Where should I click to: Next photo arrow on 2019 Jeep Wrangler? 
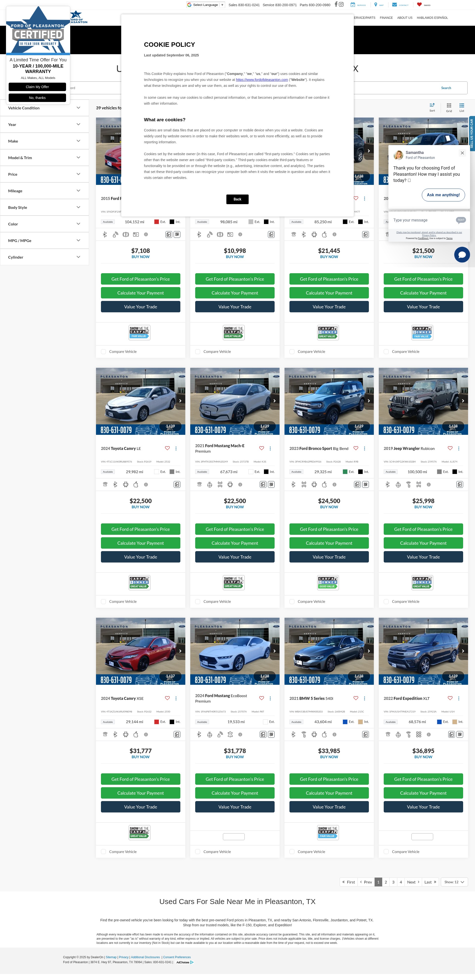click(463, 401)
